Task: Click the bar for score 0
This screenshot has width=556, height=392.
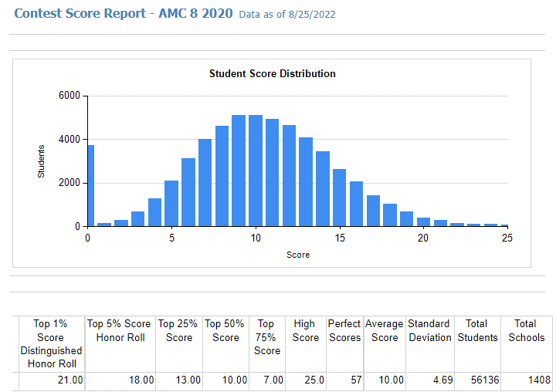Action: (x=90, y=186)
